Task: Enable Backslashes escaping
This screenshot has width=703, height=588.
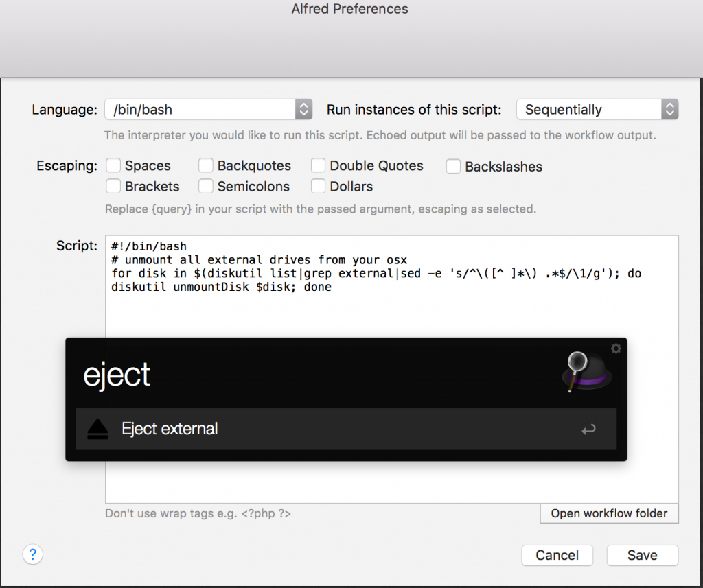Action: pos(453,166)
